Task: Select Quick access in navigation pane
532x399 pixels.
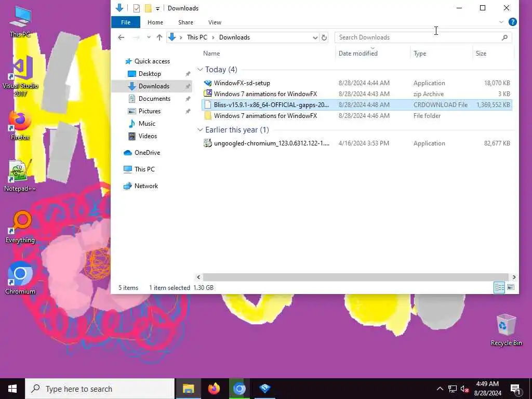Action: pyautogui.click(x=152, y=61)
